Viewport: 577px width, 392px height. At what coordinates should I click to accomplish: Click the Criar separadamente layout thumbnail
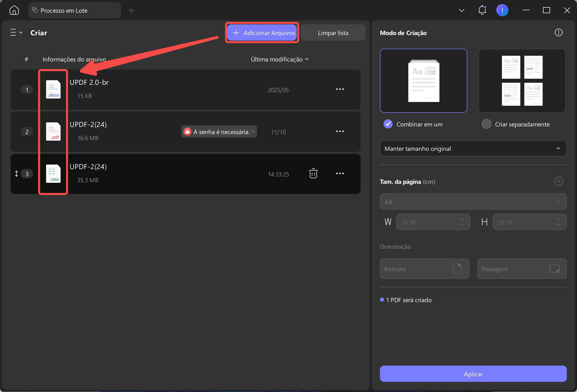(522, 81)
